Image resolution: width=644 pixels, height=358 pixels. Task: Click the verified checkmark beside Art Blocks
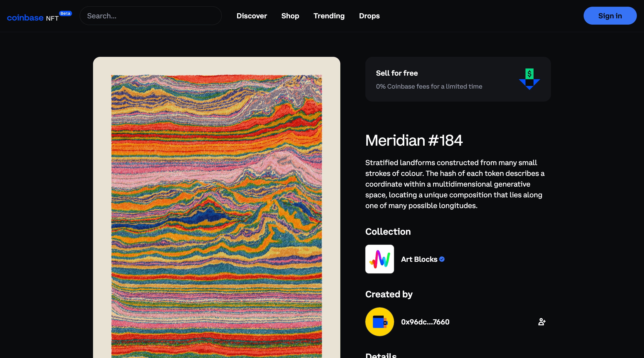click(x=442, y=259)
